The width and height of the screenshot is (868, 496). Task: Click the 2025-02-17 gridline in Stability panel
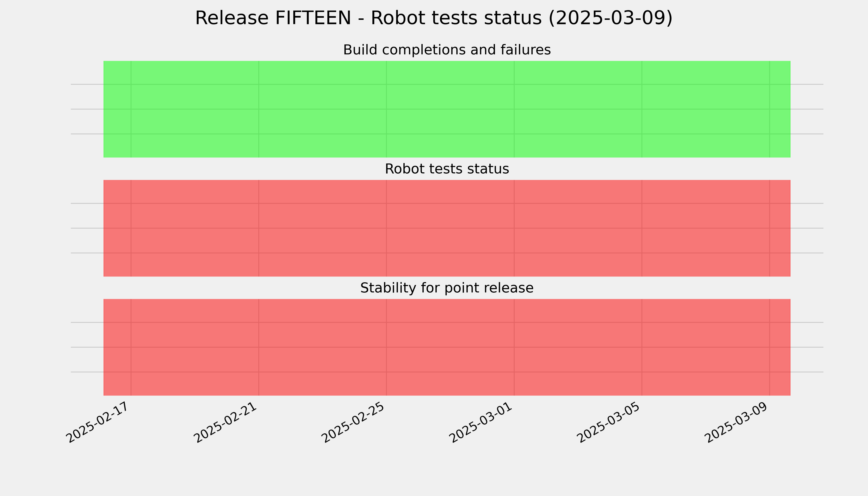tap(131, 347)
